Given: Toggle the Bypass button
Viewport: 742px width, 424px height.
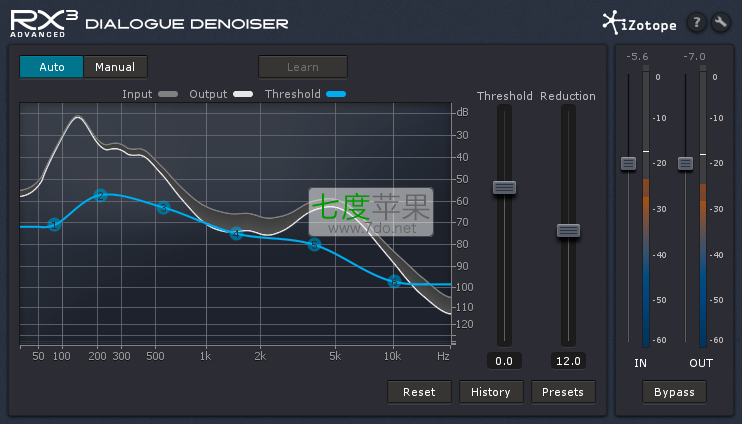Looking at the screenshot, I should [674, 392].
